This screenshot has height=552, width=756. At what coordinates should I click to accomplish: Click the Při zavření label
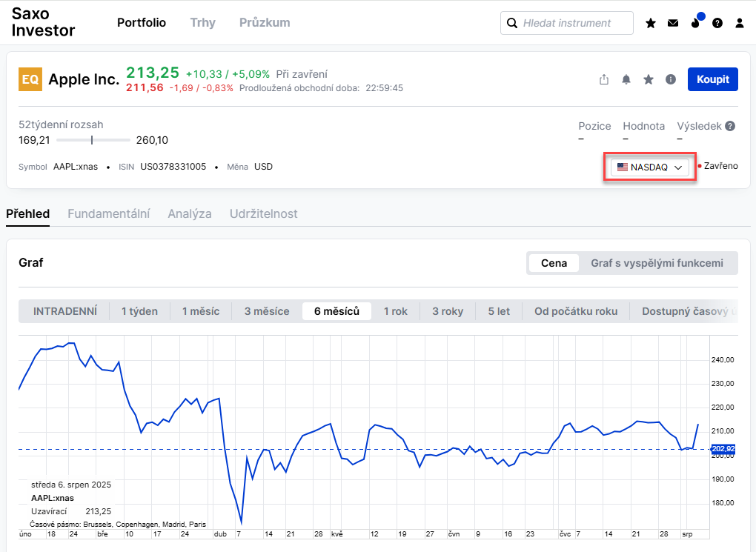pyautogui.click(x=302, y=74)
